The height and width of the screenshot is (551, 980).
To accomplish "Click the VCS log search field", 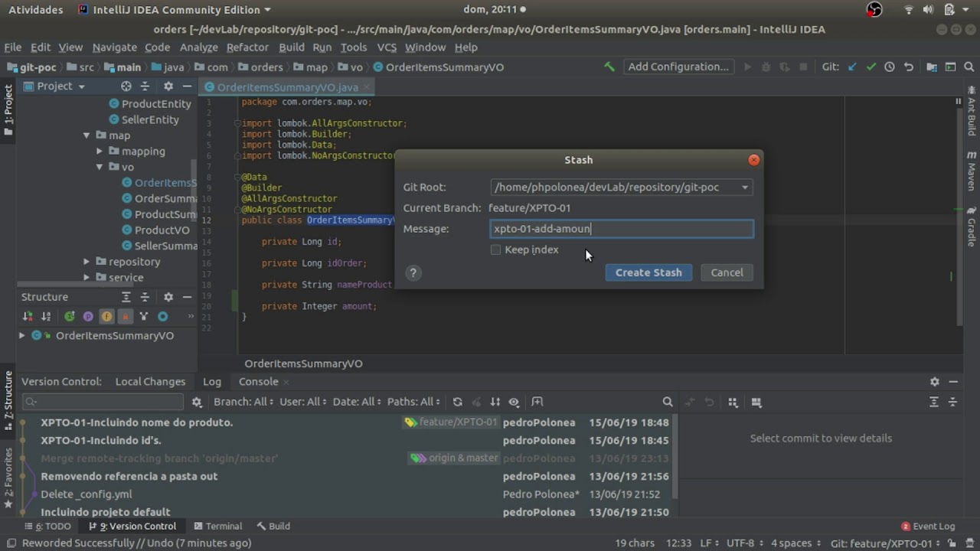I will (103, 402).
